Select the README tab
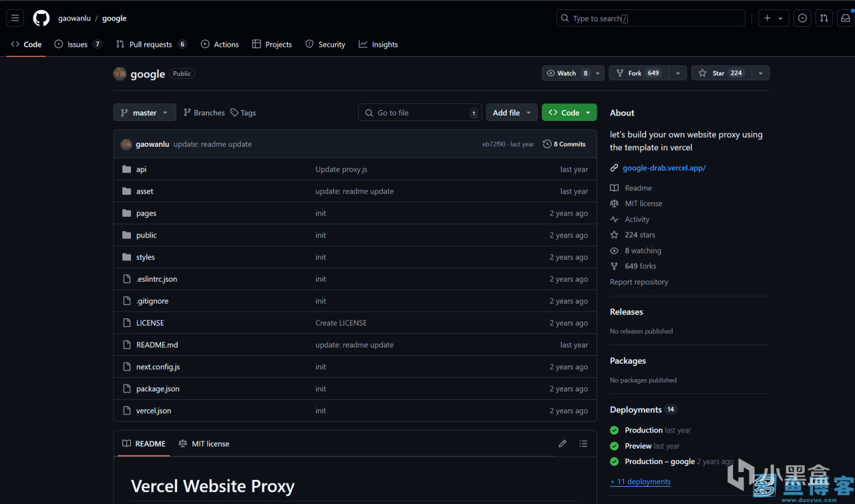Image resolution: width=855 pixels, height=504 pixels. 144,444
